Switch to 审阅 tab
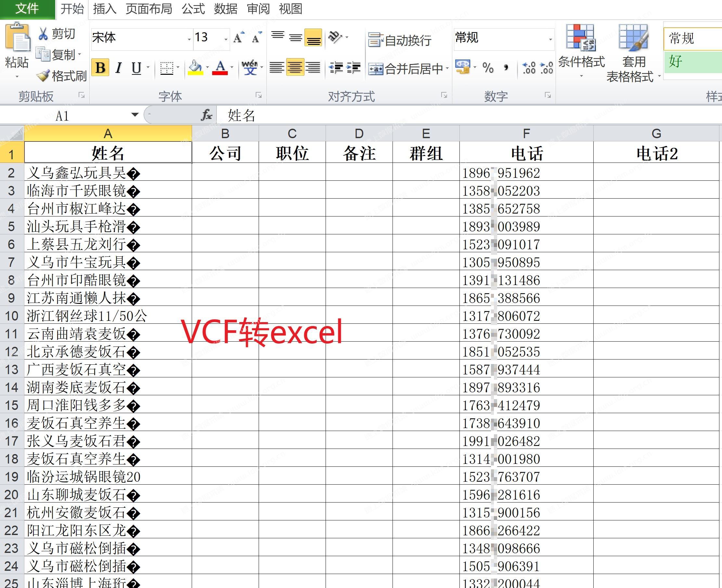The height and width of the screenshot is (588, 722). (x=258, y=9)
